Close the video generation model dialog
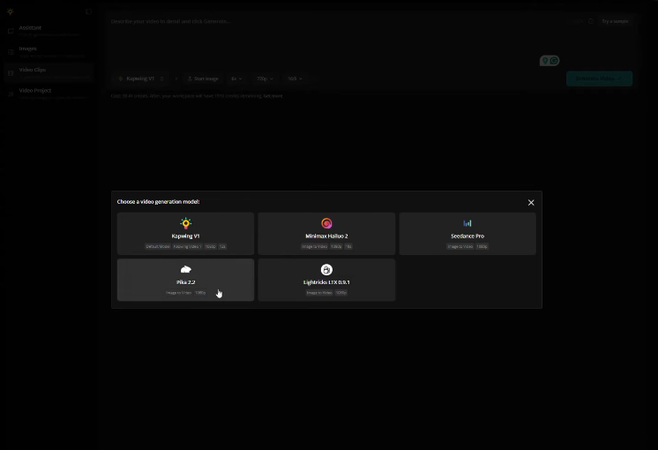The image size is (658, 450). pyautogui.click(x=531, y=203)
